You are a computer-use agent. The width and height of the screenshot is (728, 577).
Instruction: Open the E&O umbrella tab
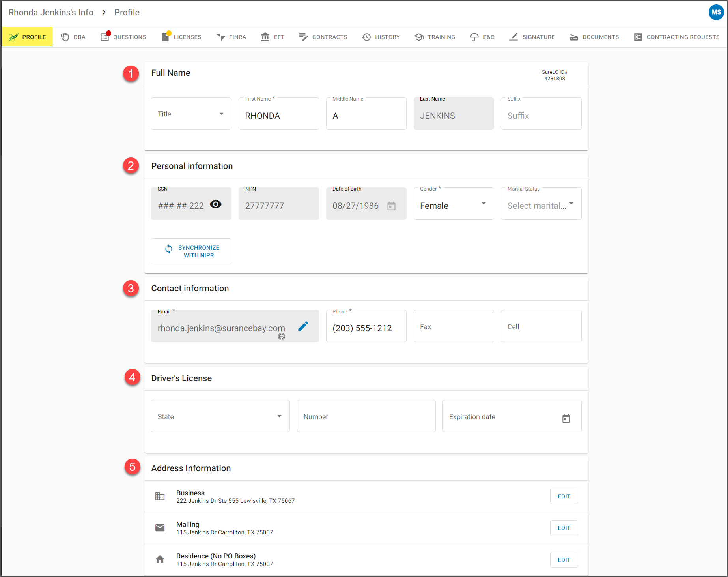(482, 37)
